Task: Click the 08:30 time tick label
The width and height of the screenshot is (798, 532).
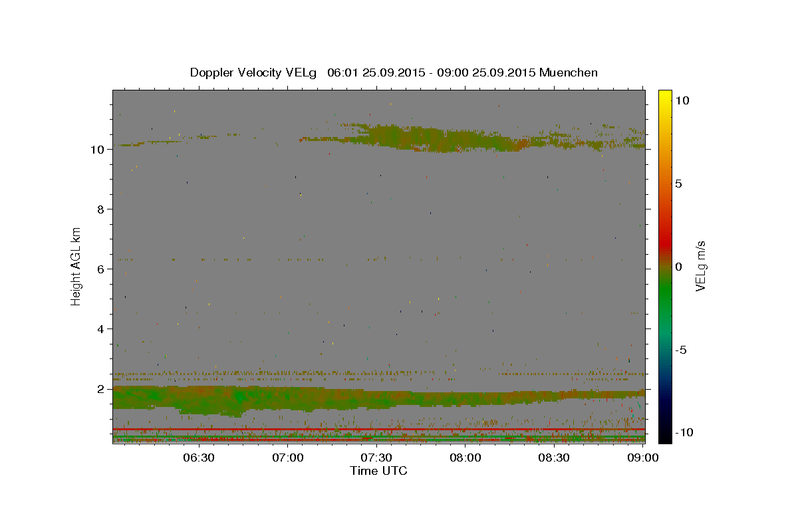Action: point(554,458)
